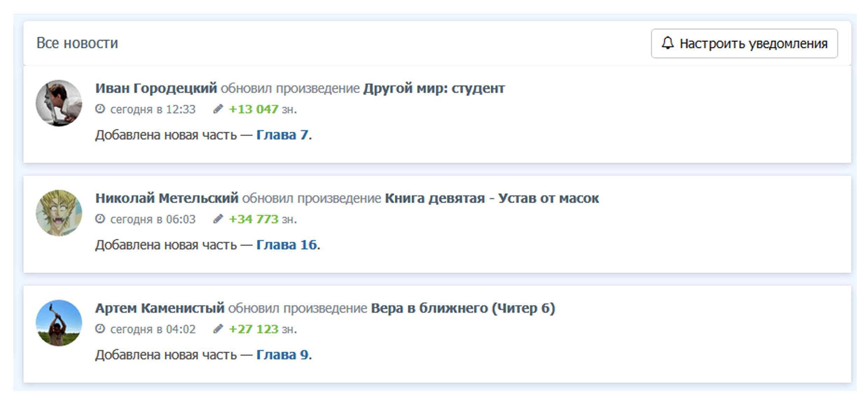868x411 pixels.
Task: Click pencil icon next to +27 123
Action: pyautogui.click(x=218, y=329)
